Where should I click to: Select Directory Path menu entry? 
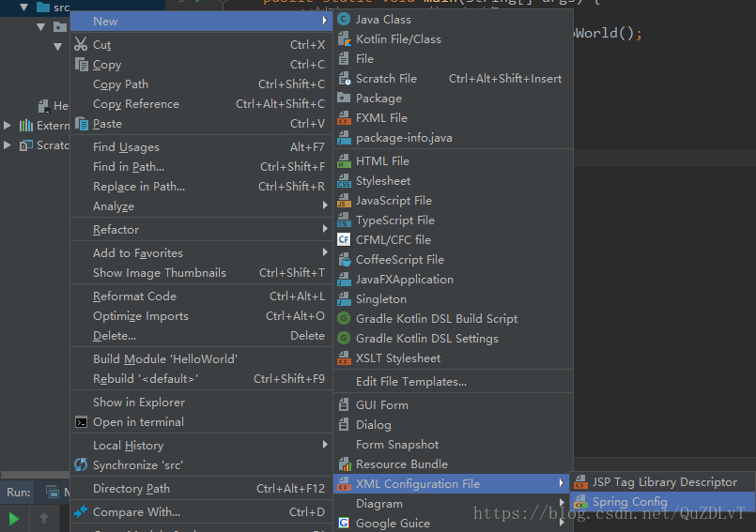[x=202, y=489]
